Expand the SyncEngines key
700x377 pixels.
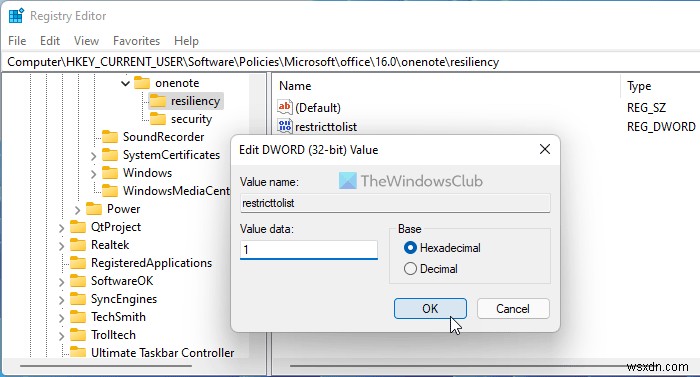click(x=61, y=300)
